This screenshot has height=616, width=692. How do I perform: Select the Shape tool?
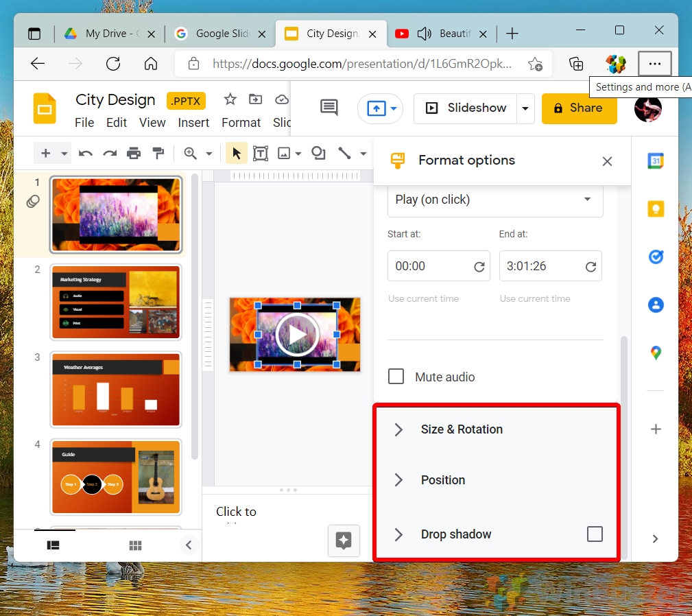click(317, 153)
